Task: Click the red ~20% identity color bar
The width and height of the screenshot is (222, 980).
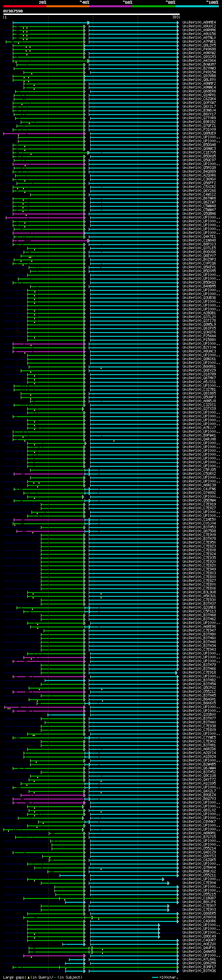Action: pos(25,6)
